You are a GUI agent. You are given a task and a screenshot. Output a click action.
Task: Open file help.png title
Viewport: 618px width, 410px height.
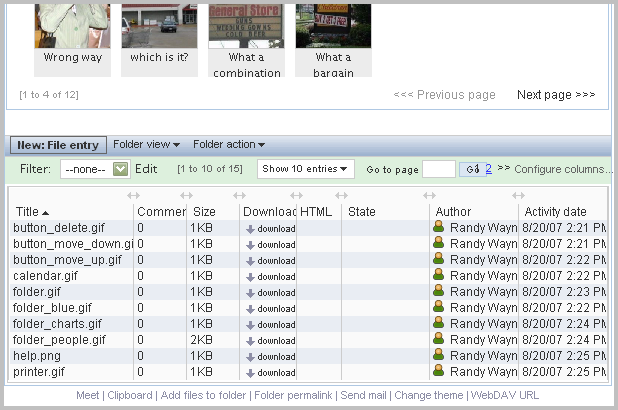37,356
